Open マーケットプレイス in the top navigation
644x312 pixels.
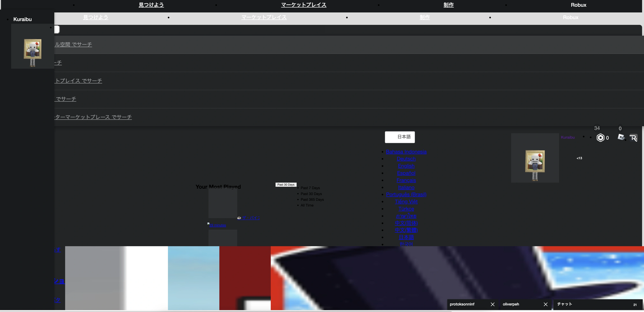(x=303, y=5)
